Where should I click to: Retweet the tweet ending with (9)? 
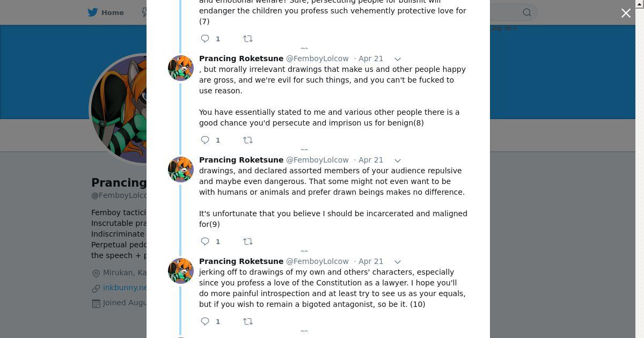248,241
